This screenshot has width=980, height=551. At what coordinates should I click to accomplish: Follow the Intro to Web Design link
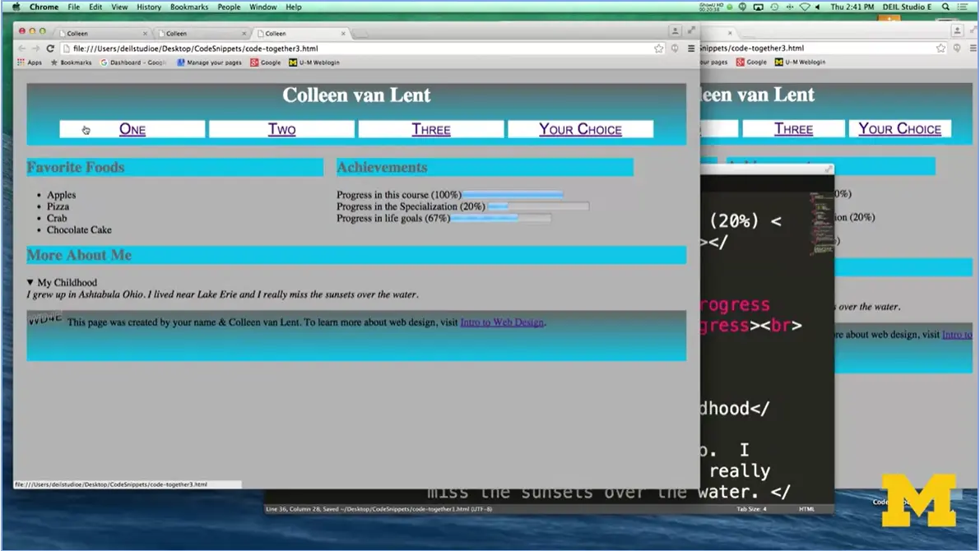point(502,322)
